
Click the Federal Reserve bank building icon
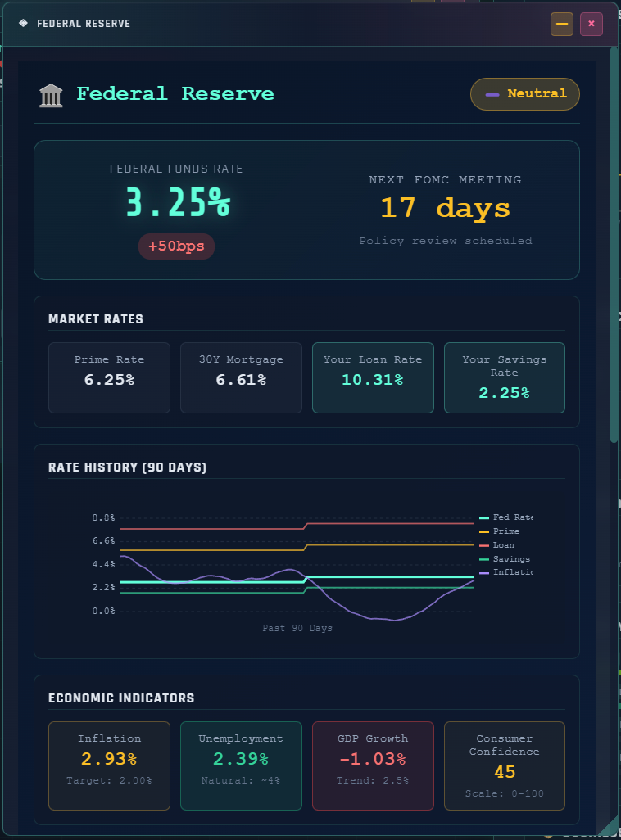coord(51,96)
